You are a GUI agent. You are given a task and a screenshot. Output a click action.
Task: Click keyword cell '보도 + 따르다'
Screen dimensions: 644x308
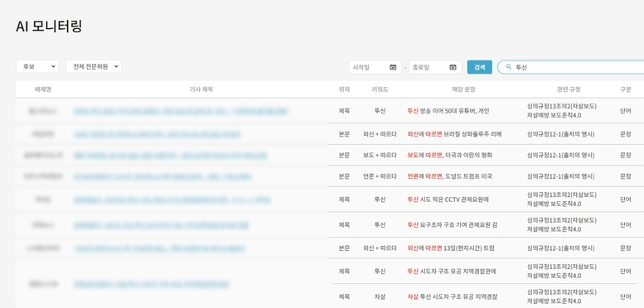380,155
